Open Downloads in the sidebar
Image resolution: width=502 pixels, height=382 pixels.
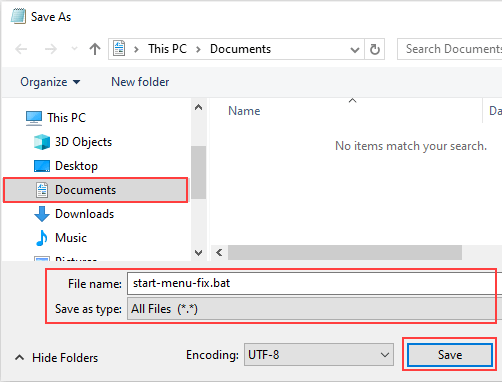pos(85,214)
